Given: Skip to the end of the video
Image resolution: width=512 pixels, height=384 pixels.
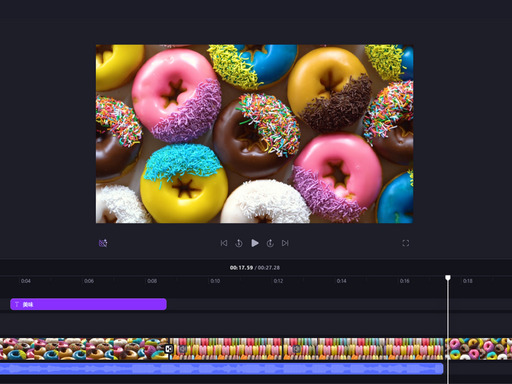Looking at the screenshot, I should coord(285,243).
